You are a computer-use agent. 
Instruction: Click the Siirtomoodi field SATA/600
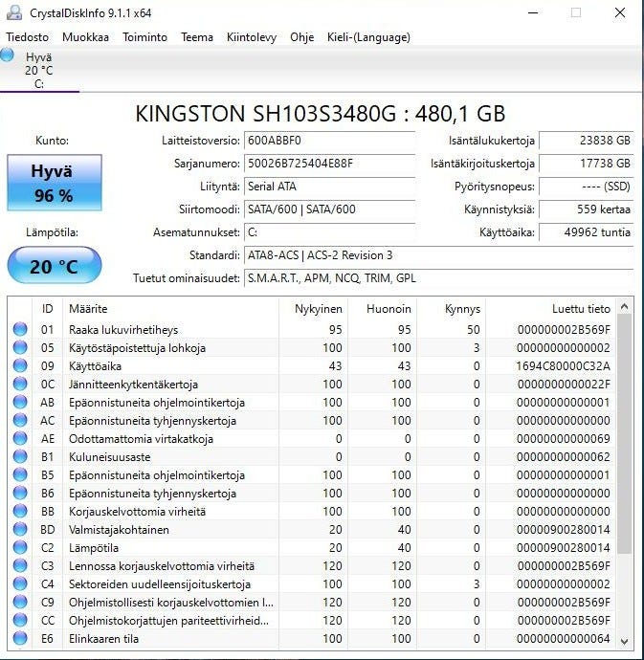(329, 209)
